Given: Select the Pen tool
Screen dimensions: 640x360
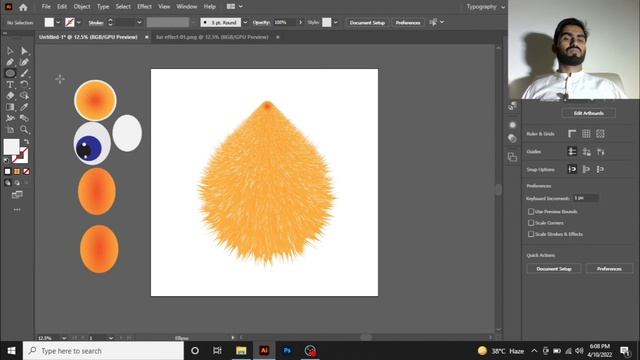Looking at the screenshot, I should pos(10,62).
